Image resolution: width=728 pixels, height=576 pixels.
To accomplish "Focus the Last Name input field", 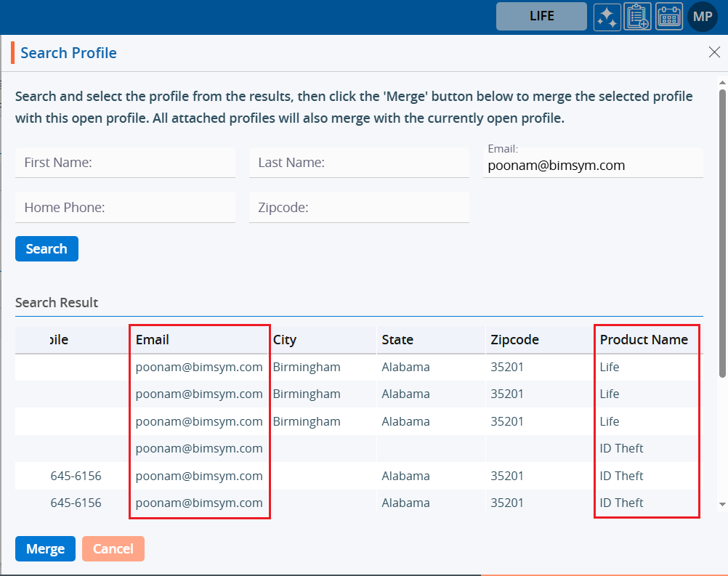I will pos(359,163).
